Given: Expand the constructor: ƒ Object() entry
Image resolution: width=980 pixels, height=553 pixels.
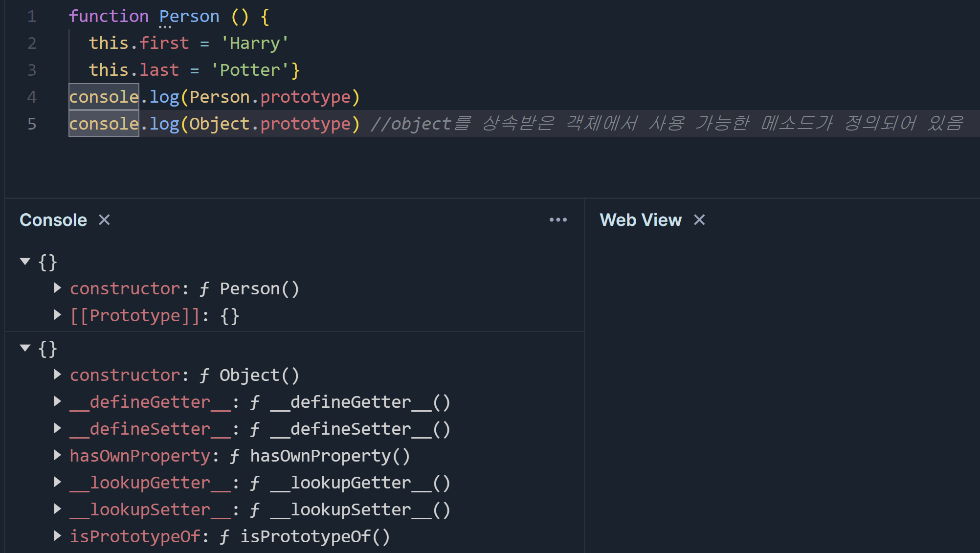Looking at the screenshot, I should pos(57,375).
